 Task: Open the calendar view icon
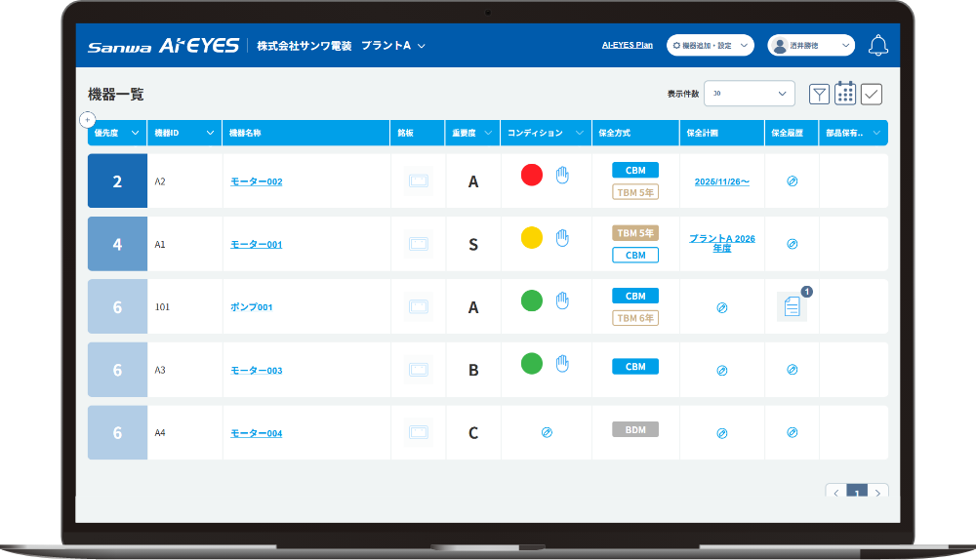tap(845, 94)
